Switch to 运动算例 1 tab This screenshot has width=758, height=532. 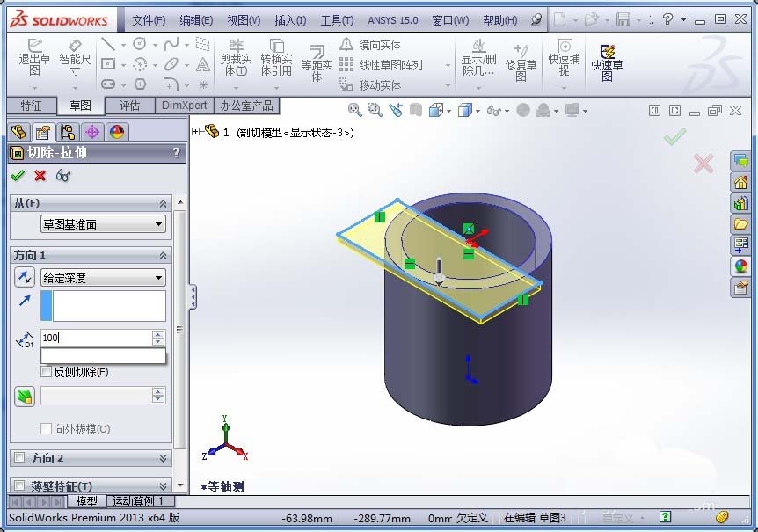pyautogui.click(x=139, y=501)
